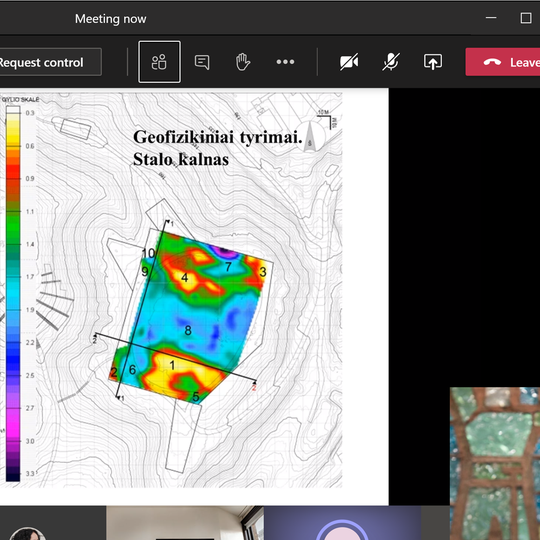
Task: Minimize the meeting window
Action: [491, 18]
